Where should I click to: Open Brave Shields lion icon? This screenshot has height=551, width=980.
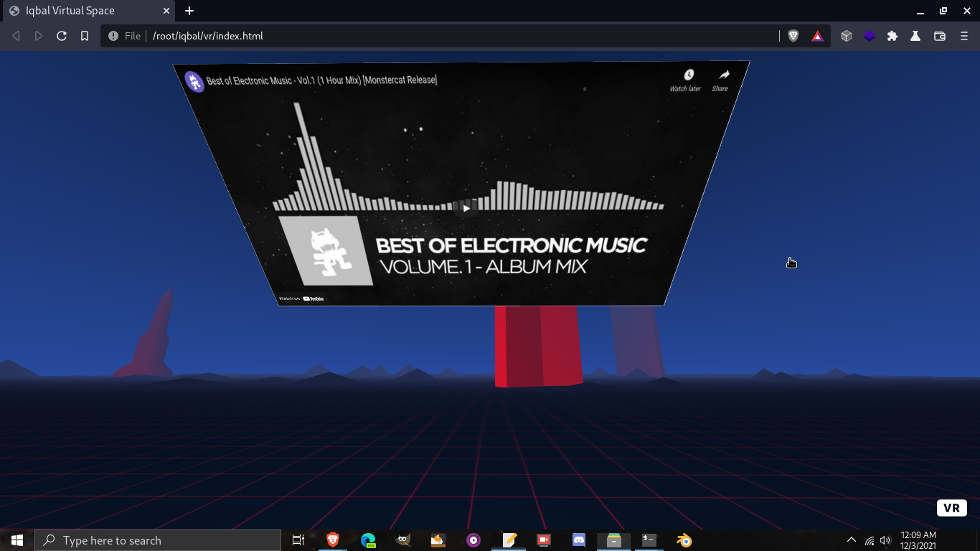coord(793,36)
